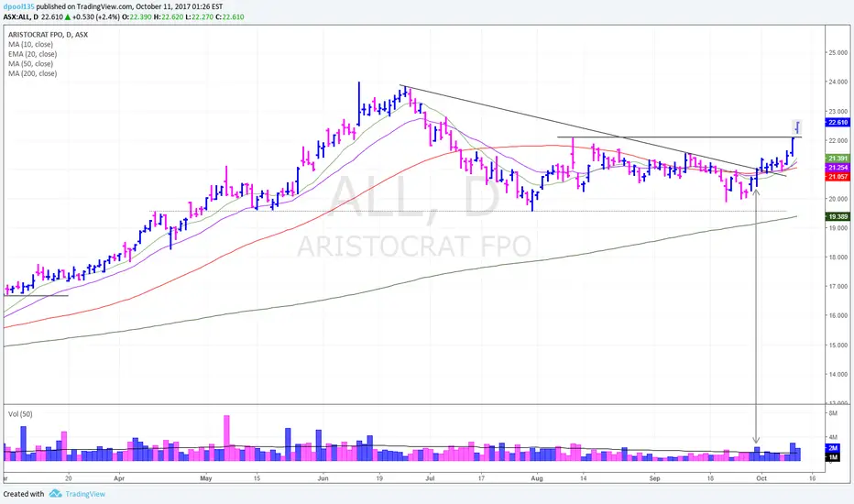Image resolution: width=854 pixels, height=504 pixels.
Task: Click the 4M volume axis label
Action: click(833, 437)
